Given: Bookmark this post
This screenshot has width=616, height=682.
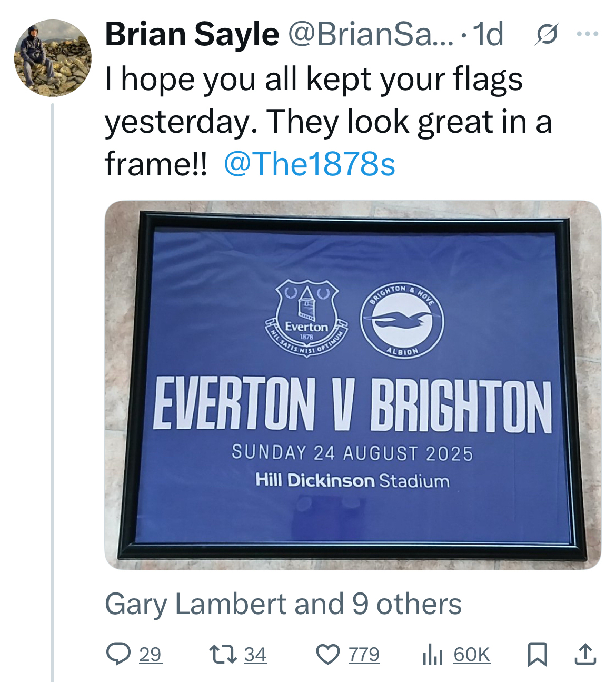Looking at the screenshot, I should click(538, 654).
